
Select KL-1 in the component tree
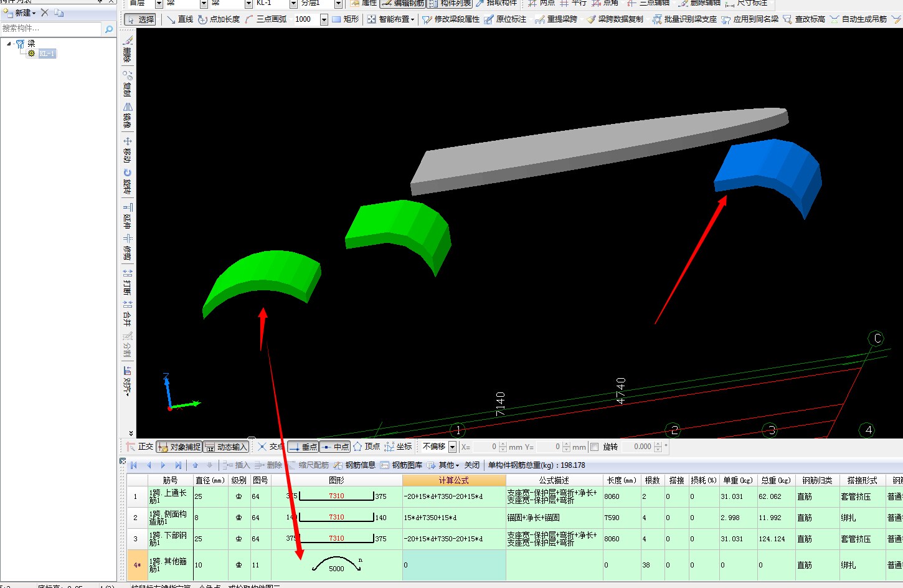coord(47,54)
